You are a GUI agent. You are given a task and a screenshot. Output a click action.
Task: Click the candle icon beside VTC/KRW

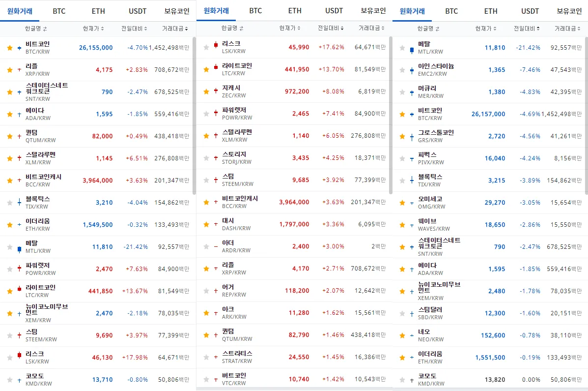point(216,379)
